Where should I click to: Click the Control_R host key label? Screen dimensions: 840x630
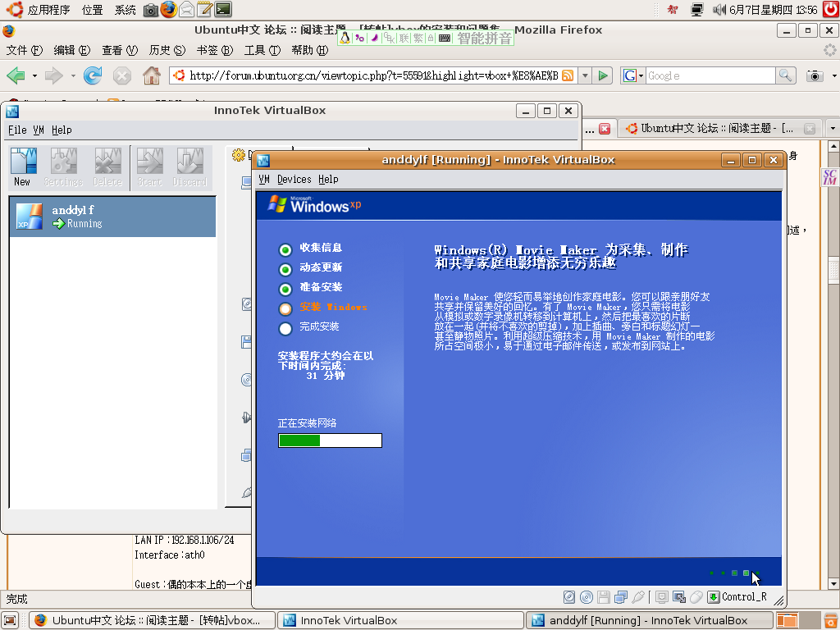click(x=744, y=597)
